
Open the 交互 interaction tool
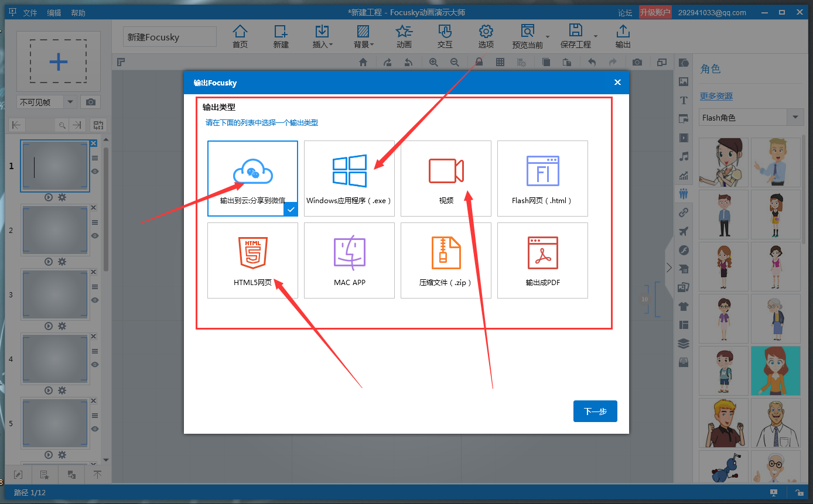pyautogui.click(x=445, y=36)
